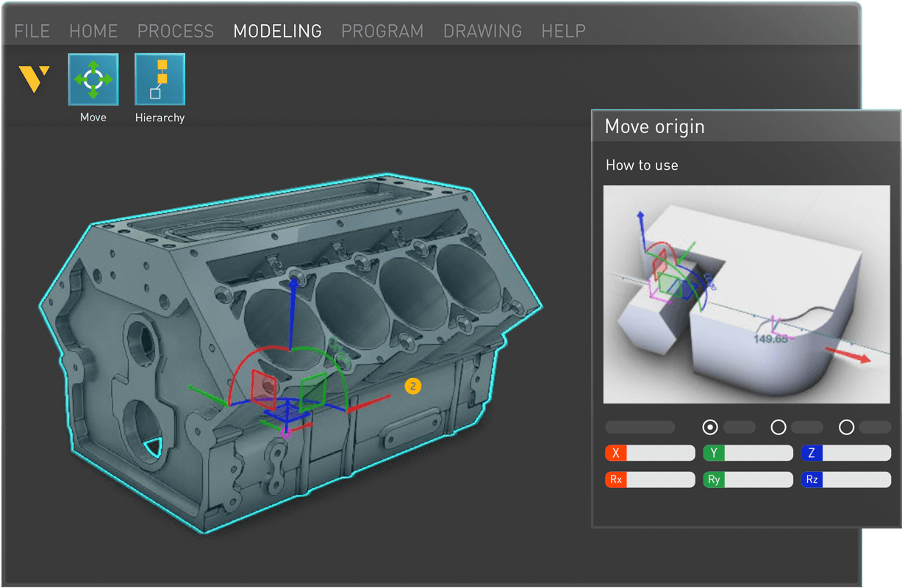The height and width of the screenshot is (588, 902).
Task: Select the middle radio button option
Action: point(778,427)
